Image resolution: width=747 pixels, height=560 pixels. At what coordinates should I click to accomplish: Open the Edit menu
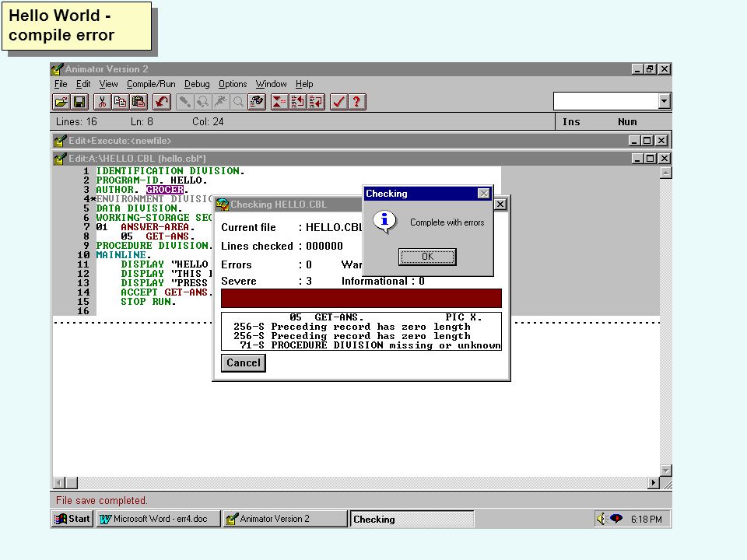click(x=83, y=84)
